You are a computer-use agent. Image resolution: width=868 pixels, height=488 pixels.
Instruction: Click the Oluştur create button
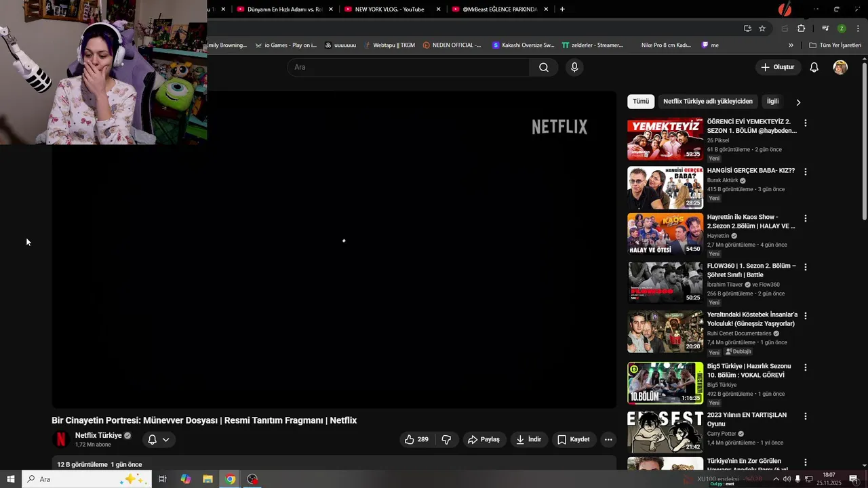pos(777,67)
